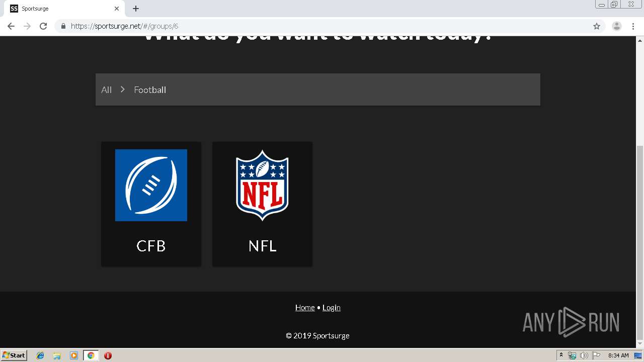Select the CFB label text
644x362 pixels.
coord(151,246)
